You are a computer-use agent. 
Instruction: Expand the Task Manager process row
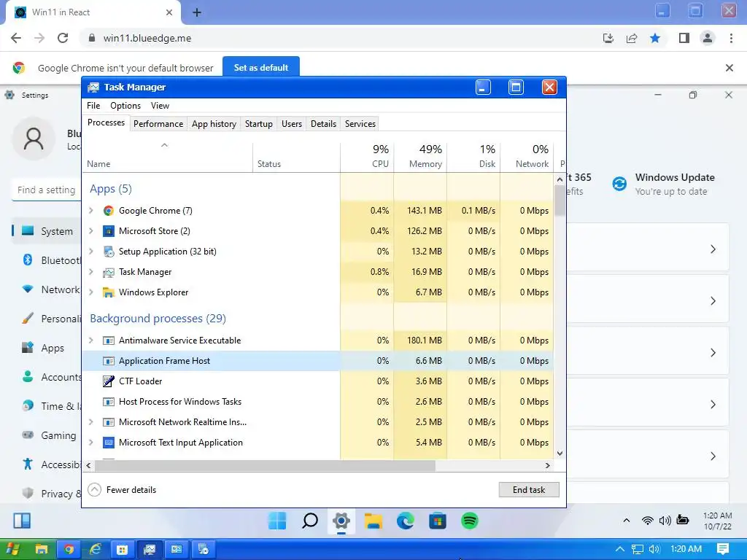(x=91, y=272)
